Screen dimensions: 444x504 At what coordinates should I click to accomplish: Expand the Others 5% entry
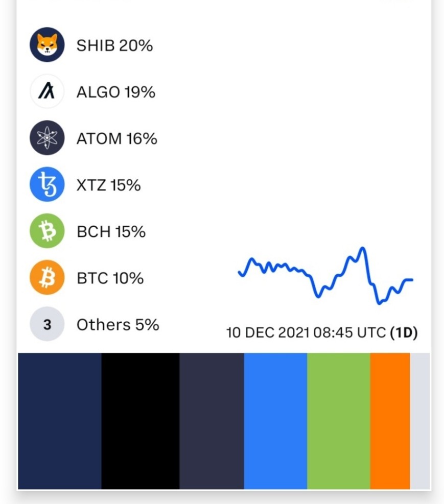point(118,325)
